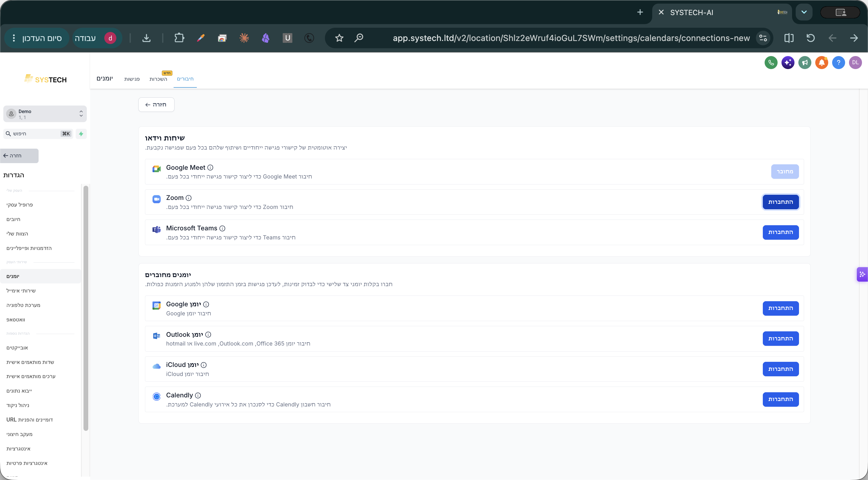Connect iCloud calendar with its התחברות button
The width and height of the screenshot is (868, 480).
(x=780, y=369)
